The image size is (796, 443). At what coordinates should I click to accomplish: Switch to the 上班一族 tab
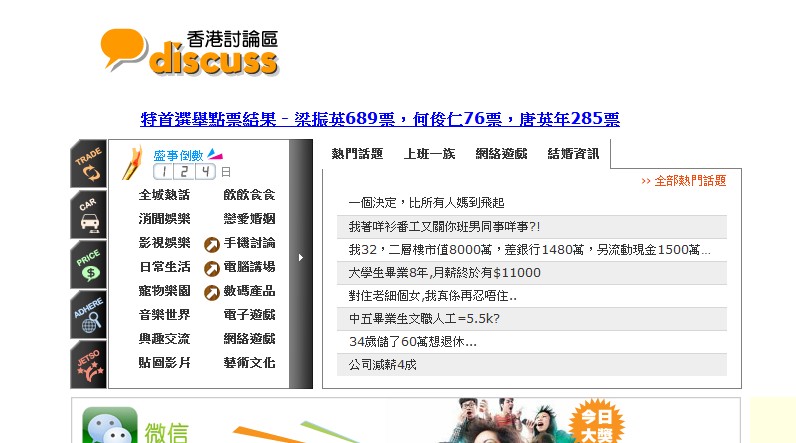point(429,154)
